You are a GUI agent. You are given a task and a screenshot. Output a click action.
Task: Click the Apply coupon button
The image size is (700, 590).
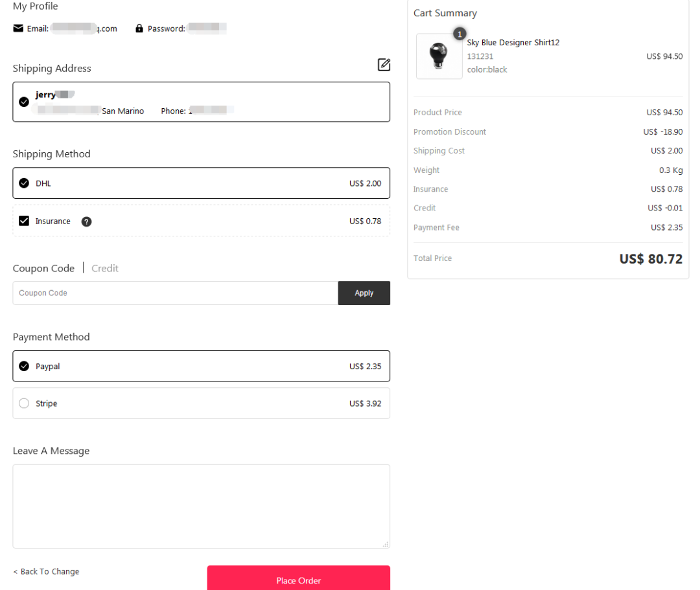point(364,293)
